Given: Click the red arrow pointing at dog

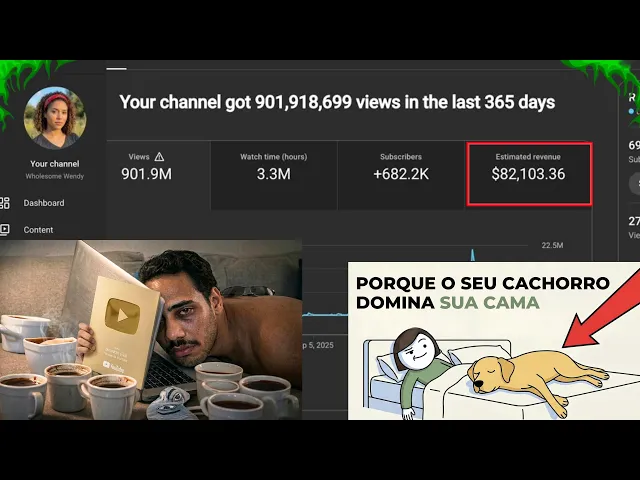Looking at the screenshot, I should 602,312.
